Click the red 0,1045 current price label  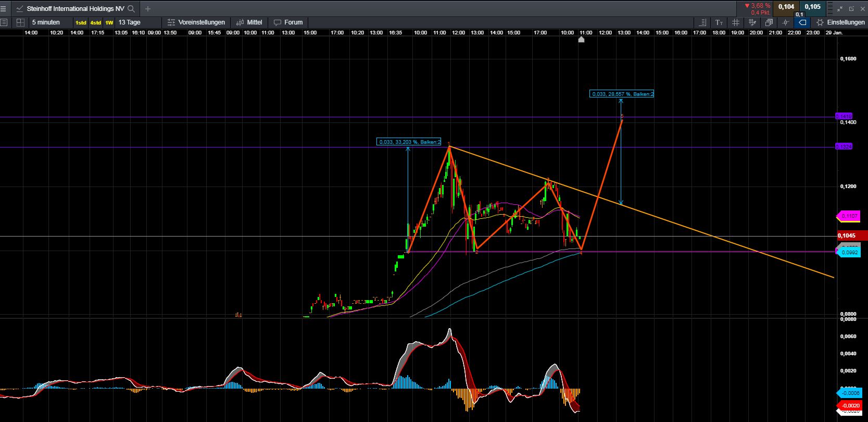coord(852,235)
